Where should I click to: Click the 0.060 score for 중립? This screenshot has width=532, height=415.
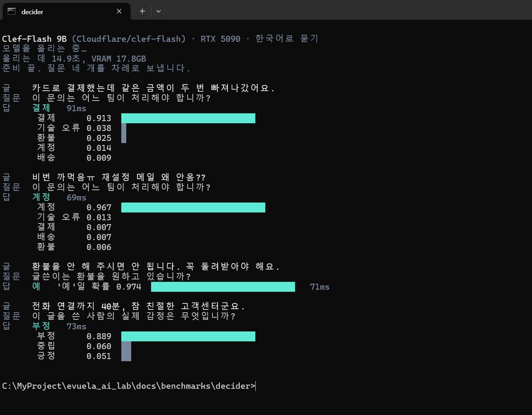click(99, 346)
